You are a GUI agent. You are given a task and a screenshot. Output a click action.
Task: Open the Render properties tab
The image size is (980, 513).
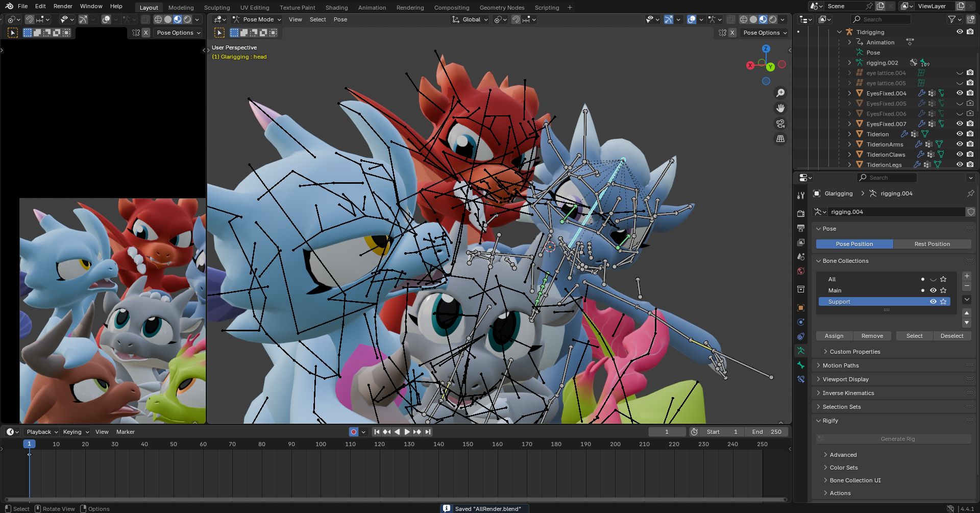[801, 214]
